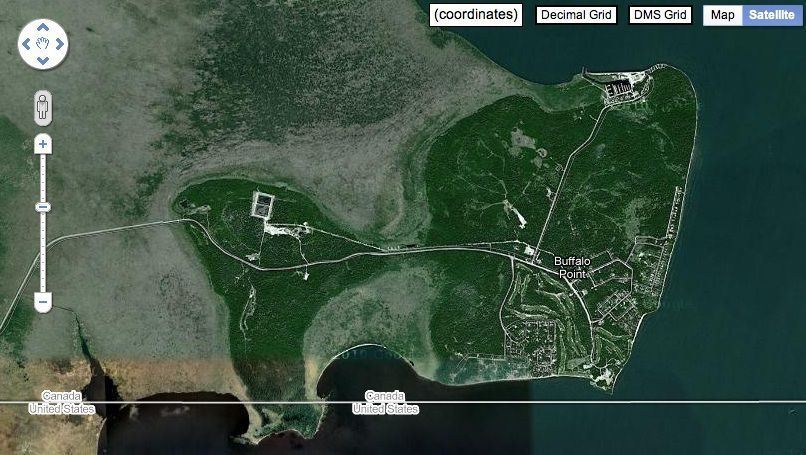Pan the map west with the left arrow
806x455 pixels.
pos(26,44)
